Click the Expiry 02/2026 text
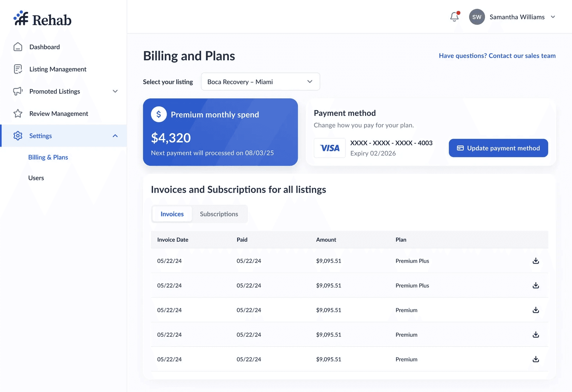The image size is (572, 392). click(373, 153)
